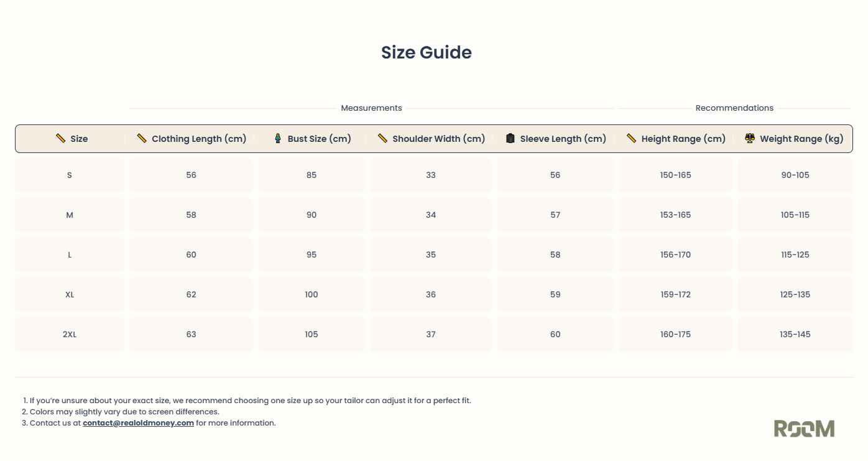Click shoulder width value 33
The image size is (868, 461).
pos(431,175)
